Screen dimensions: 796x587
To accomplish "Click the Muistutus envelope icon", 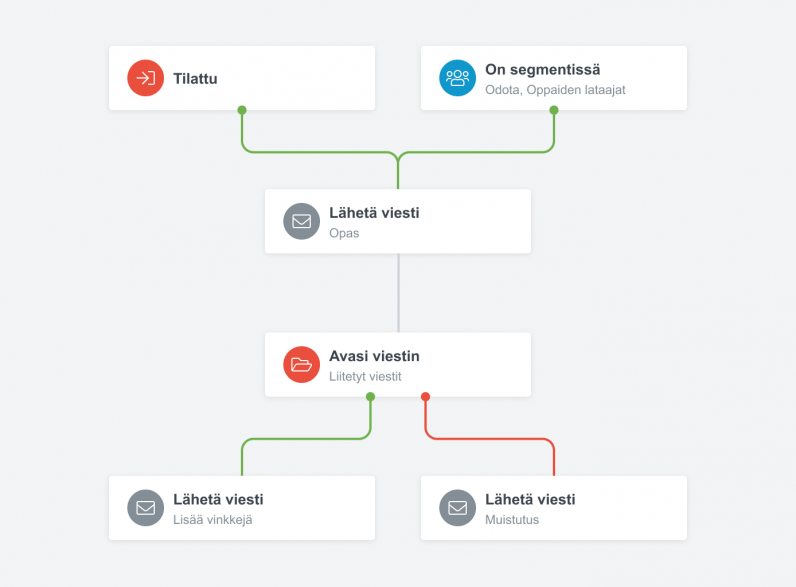I will (457, 508).
